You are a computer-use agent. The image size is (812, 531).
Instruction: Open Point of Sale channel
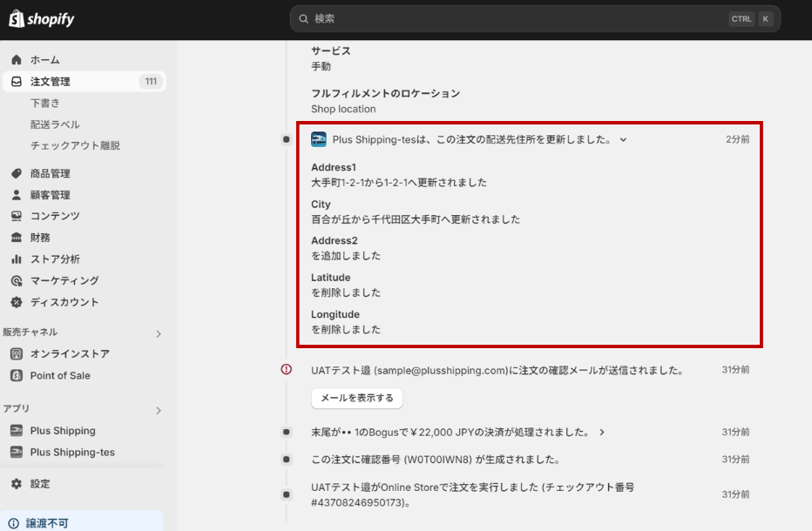[60, 376]
